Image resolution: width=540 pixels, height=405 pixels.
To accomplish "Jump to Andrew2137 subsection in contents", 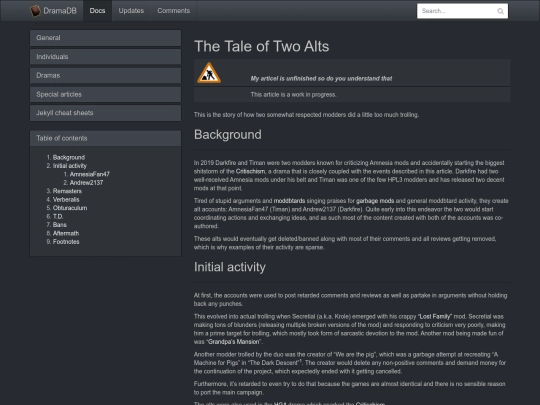I will 86,183.
